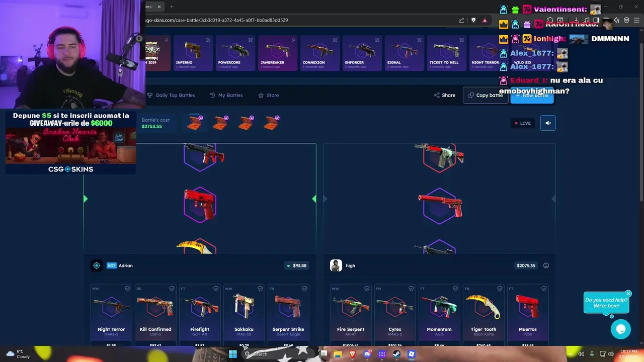Click high's $2075.35 total
Viewport: 644px width, 362px height.
[x=526, y=265]
